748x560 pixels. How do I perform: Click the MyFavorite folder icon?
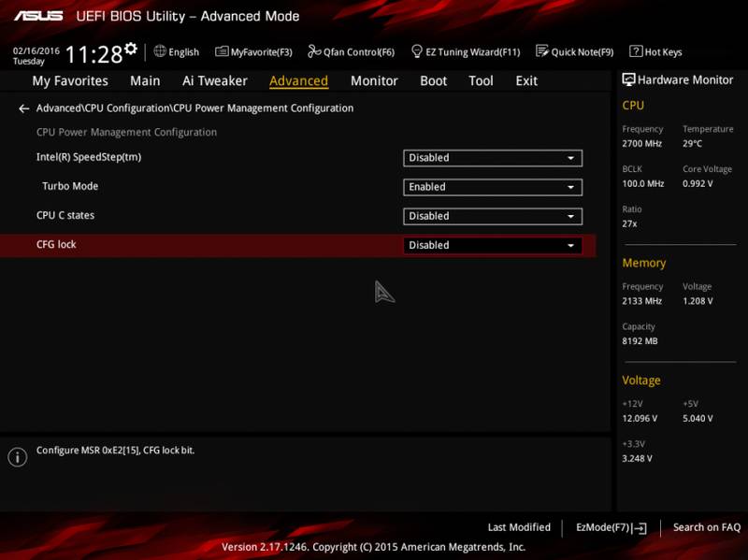[222, 51]
